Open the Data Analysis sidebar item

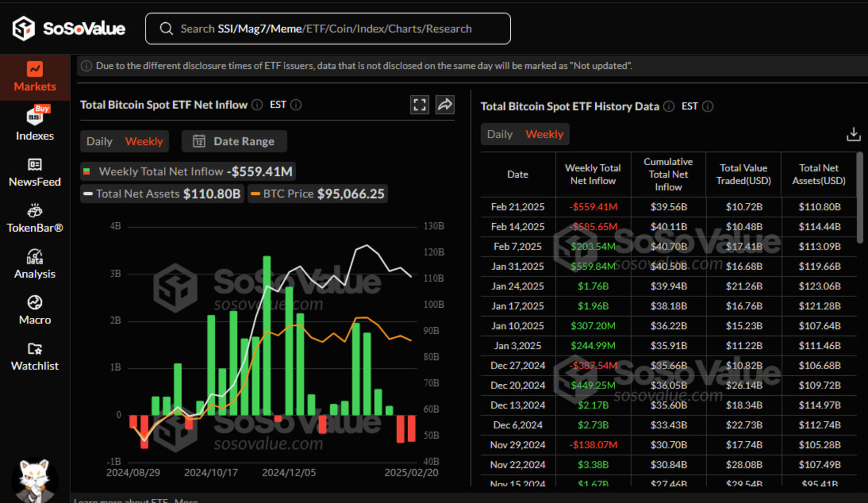(x=35, y=264)
